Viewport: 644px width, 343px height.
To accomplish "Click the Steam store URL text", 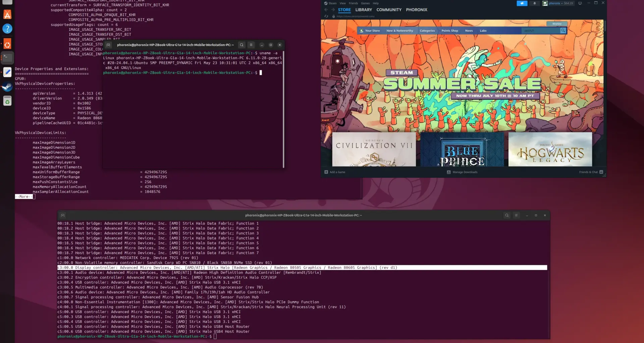I will (x=356, y=16).
